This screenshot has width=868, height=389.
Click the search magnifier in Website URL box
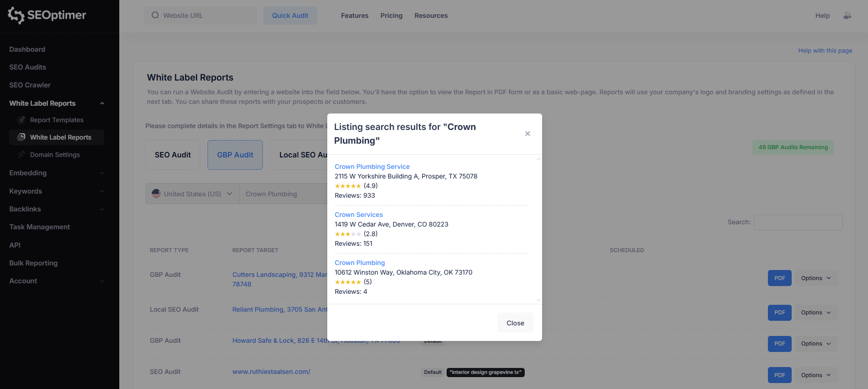click(155, 15)
